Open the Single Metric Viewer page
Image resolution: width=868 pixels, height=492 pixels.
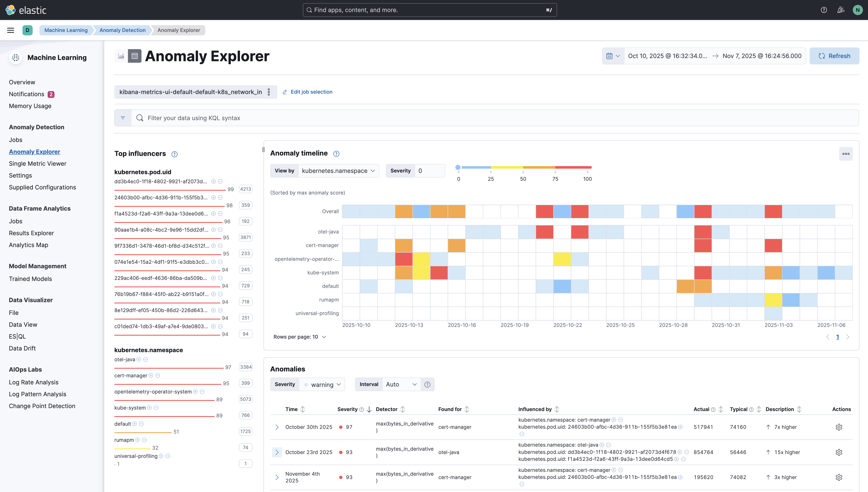[x=37, y=164]
